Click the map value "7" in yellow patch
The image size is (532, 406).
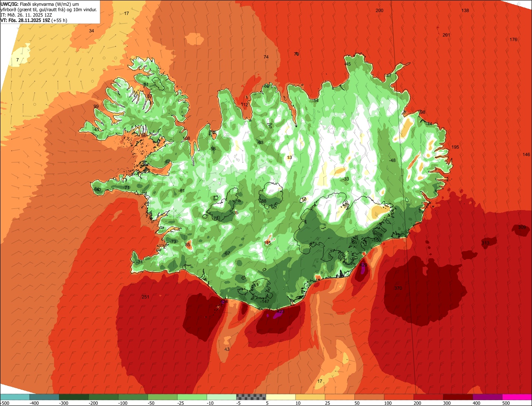17,60
